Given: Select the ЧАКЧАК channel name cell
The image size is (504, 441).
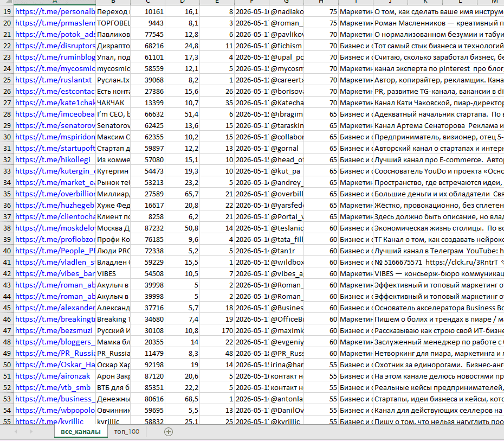Looking at the screenshot, I should 113,103.
